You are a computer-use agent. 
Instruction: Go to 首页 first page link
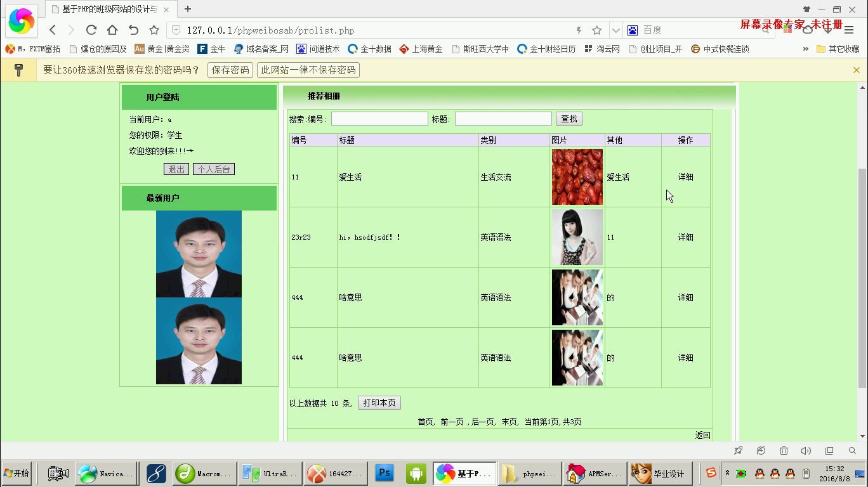(x=426, y=422)
